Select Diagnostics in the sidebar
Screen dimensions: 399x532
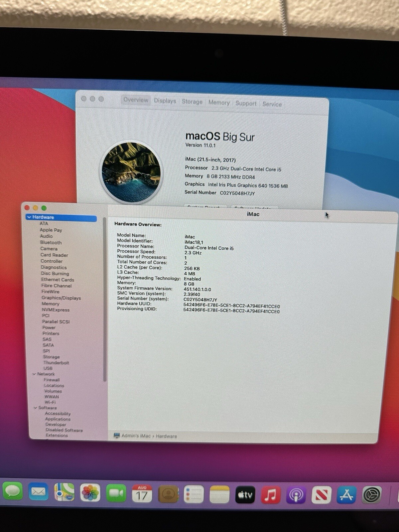point(54,267)
